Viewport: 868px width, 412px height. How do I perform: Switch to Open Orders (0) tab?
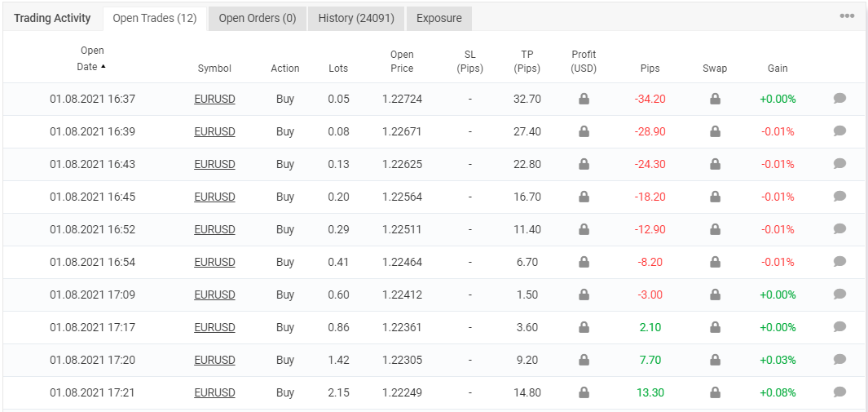click(258, 18)
